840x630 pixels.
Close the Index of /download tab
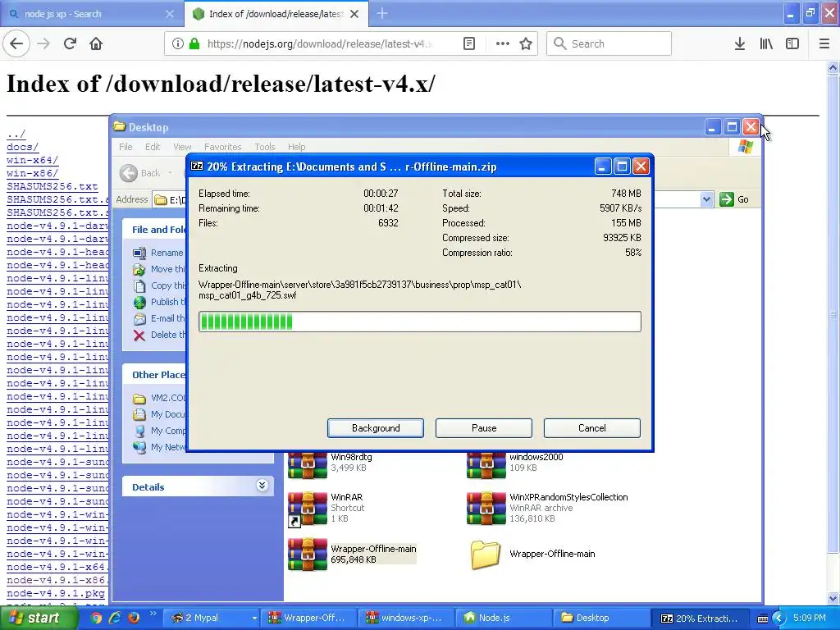[354, 14]
